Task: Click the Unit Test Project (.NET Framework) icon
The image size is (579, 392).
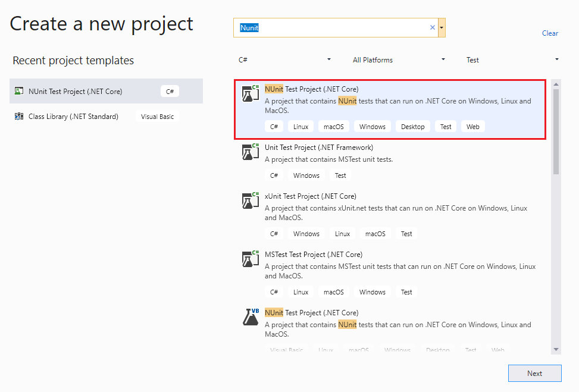Action: pyautogui.click(x=250, y=152)
